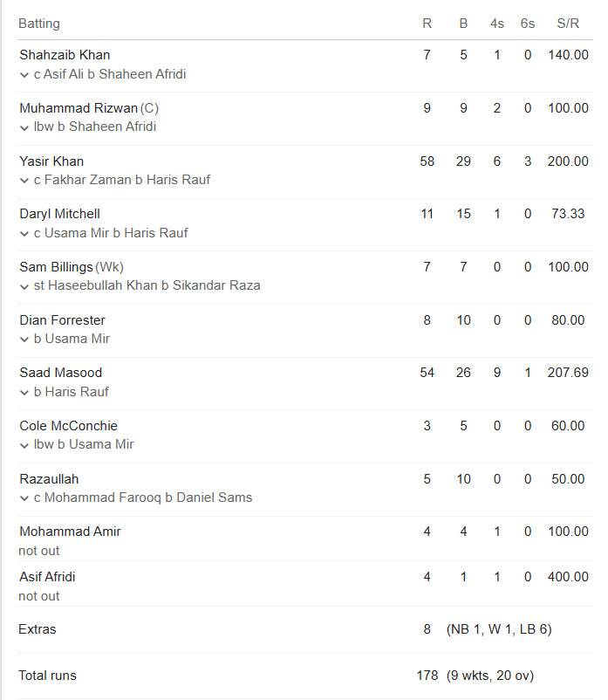608x700 pixels.
Task: Expand Cole McConchie lbw chevron
Action: pyautogui.click(x=24, y=445)
